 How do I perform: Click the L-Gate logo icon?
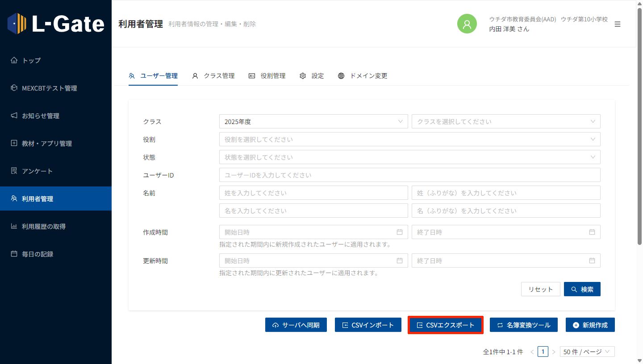(17, 24)
